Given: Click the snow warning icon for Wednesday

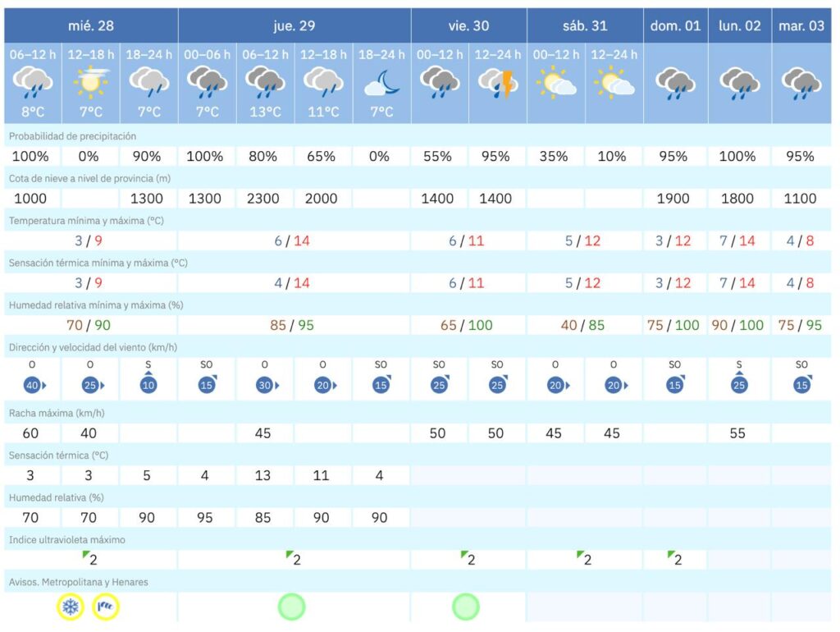Looking at the screenshot, I should 71,607.
